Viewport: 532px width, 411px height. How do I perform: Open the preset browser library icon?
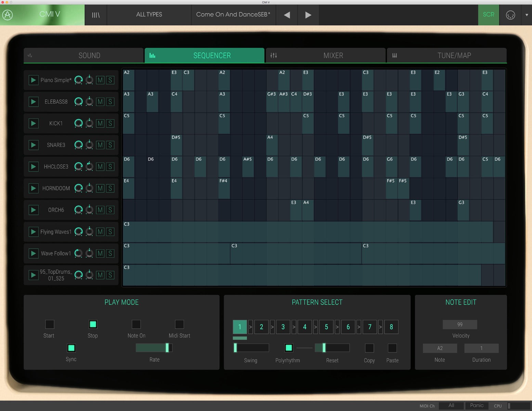[96, 15]
